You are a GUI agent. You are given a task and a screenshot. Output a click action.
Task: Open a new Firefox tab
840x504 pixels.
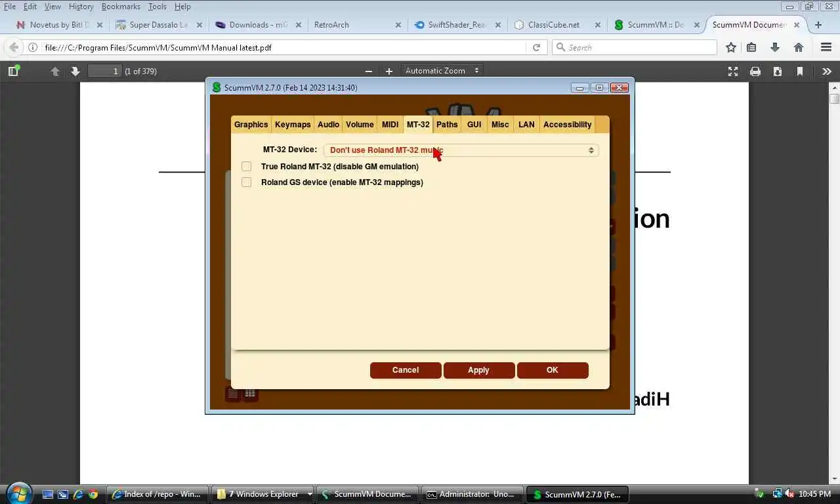[818, 25]
